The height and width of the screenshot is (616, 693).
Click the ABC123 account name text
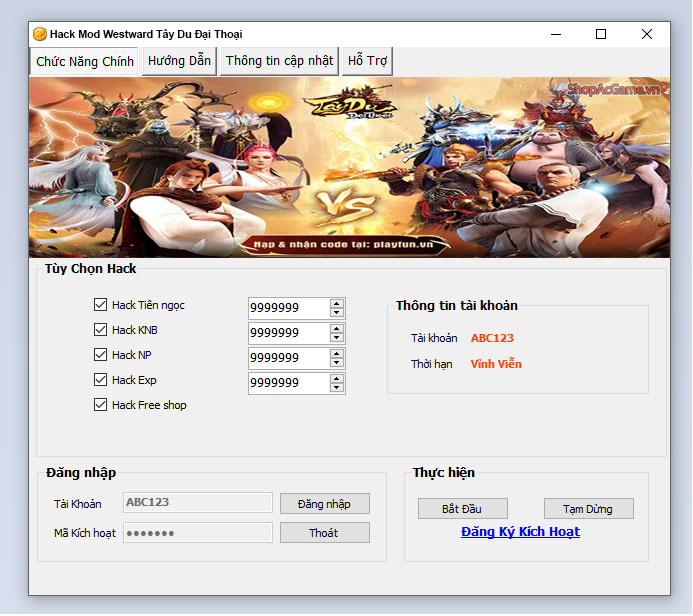[492, 338]
